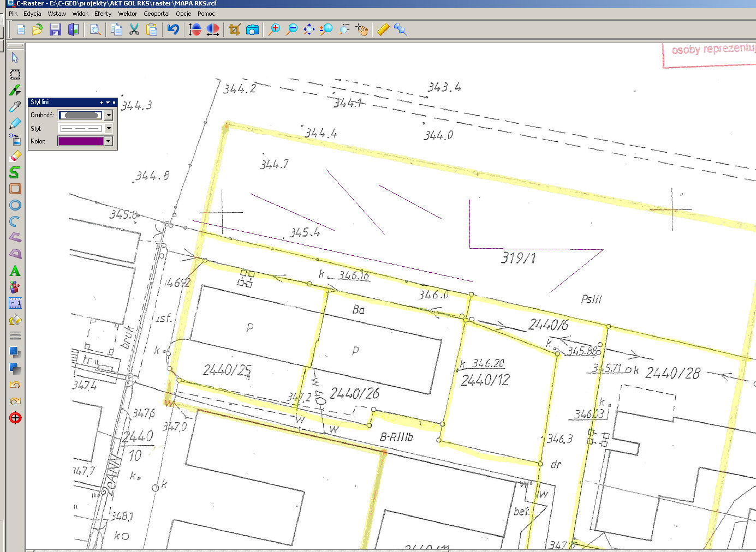This screenshot has height=552, width=756.
Task: Click the zoom window selection icon
Action: tap(344, 29)
